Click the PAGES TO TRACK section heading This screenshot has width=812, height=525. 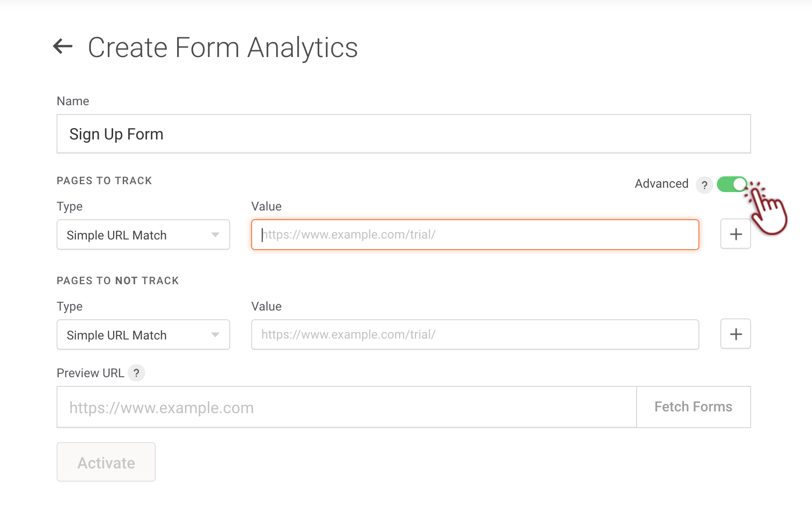[x=104, y=181]
